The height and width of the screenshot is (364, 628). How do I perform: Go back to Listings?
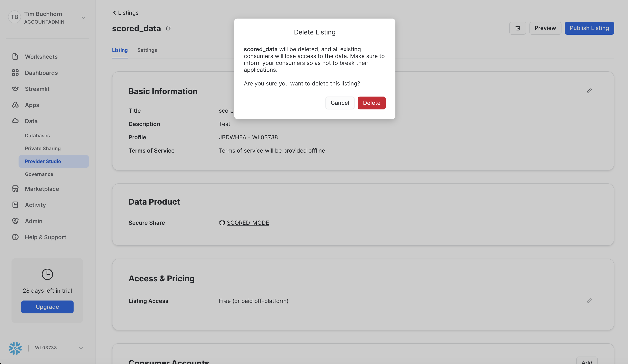126,13
